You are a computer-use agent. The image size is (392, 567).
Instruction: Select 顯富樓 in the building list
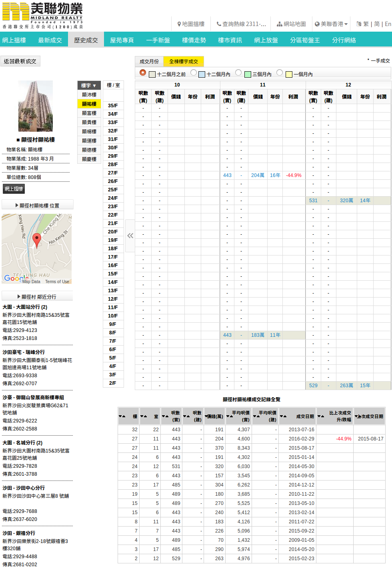(89, 113)
